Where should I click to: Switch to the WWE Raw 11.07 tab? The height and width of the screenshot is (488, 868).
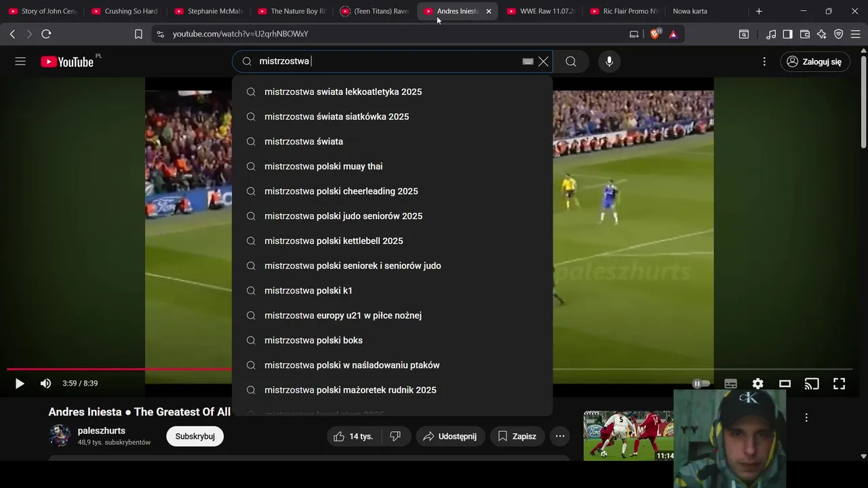(541, 12)
